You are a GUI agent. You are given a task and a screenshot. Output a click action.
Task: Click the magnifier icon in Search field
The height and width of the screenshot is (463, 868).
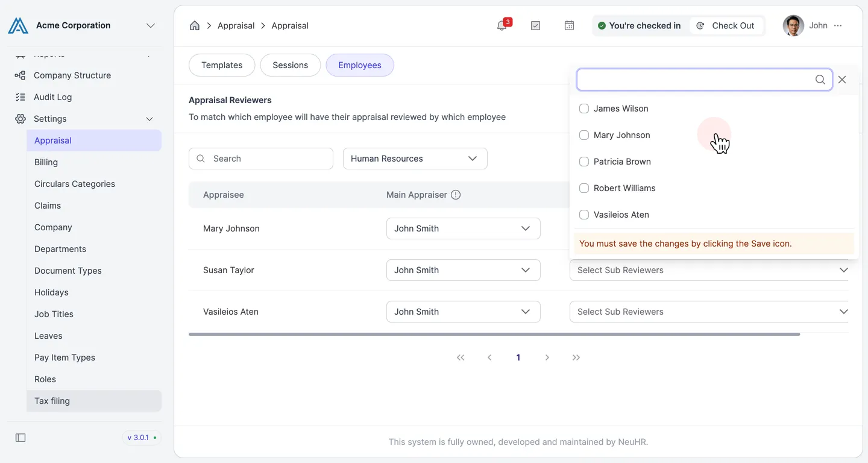(201, 159)
